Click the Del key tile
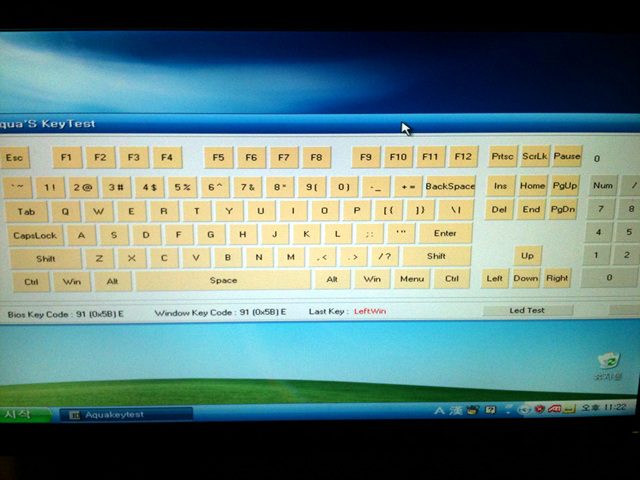 (499, 210)
